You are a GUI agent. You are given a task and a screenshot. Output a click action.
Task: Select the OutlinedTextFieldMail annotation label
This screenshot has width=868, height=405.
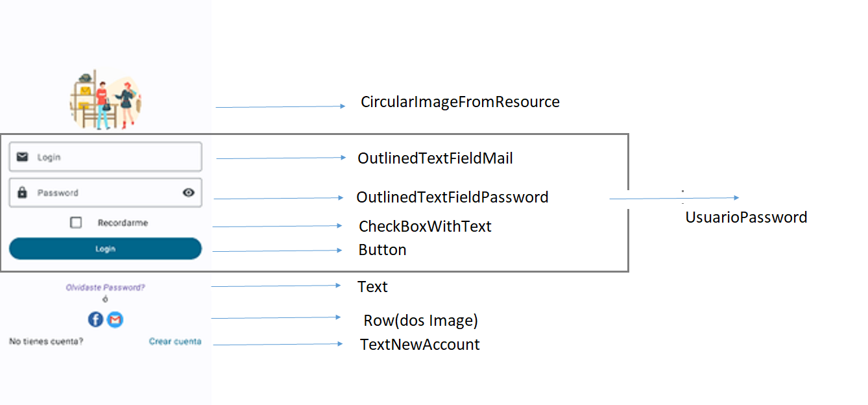[x=435, y=158]
